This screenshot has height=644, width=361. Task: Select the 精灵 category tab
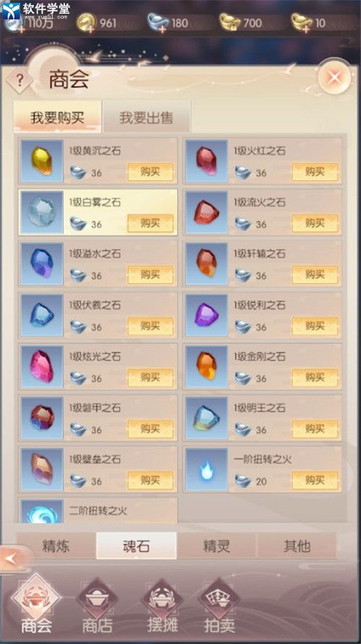click(217, 547)
